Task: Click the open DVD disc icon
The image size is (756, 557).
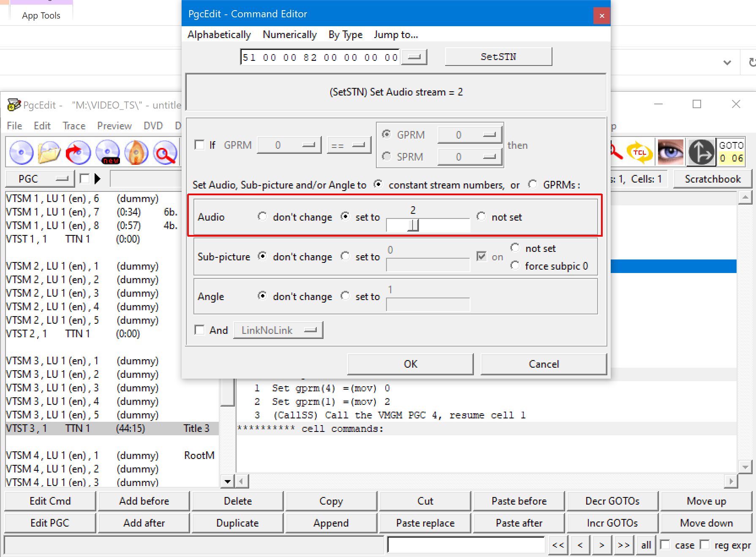Action: point(21,153)
